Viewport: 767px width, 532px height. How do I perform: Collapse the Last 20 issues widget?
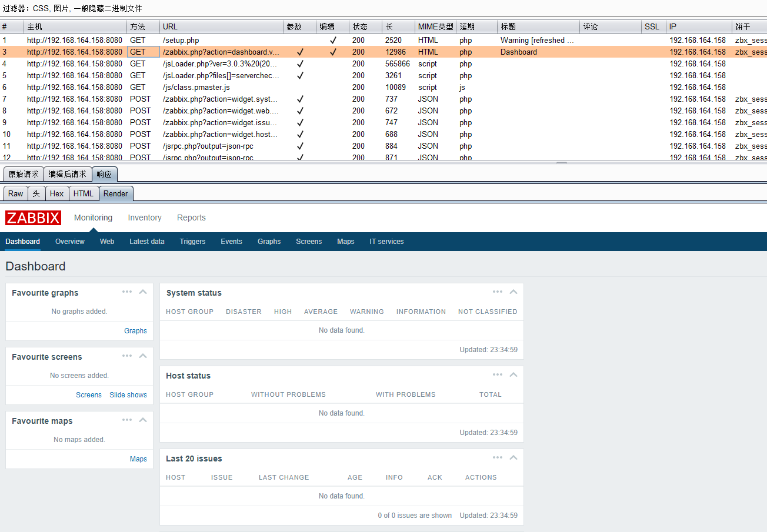pyautogui.click(x=513, y=457)
